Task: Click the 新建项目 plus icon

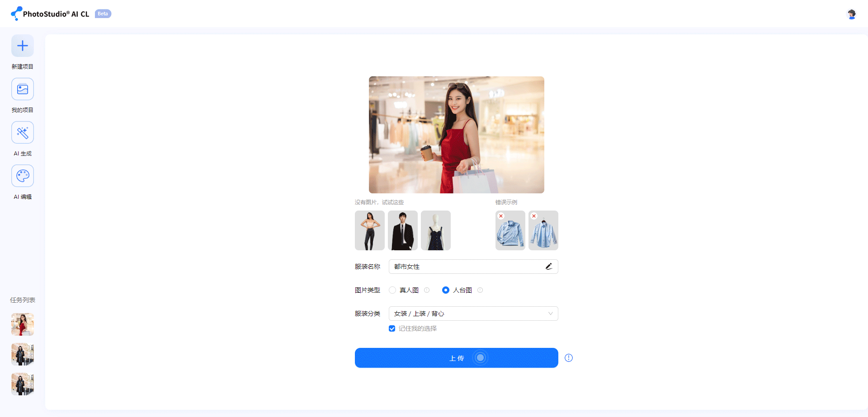Action: pos(23,46)
